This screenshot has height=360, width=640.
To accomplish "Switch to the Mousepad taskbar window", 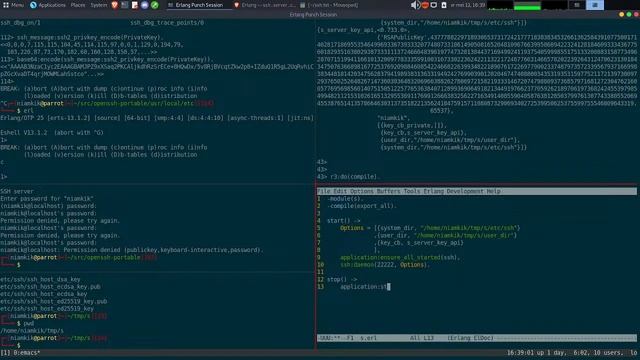I will 329,5.
